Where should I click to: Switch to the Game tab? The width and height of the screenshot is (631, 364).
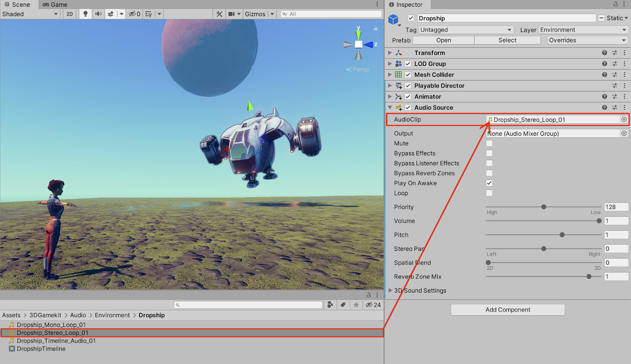[x=55, y=5]
